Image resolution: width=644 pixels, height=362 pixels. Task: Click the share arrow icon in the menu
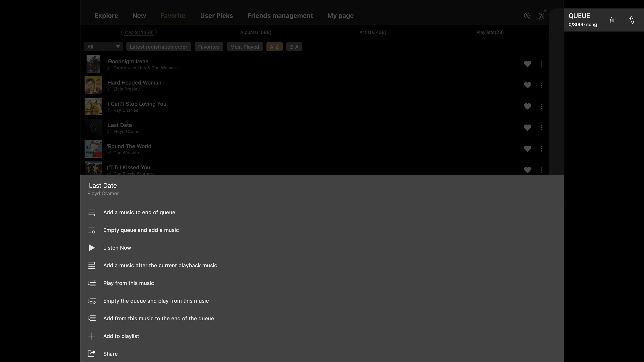point(92,354)
